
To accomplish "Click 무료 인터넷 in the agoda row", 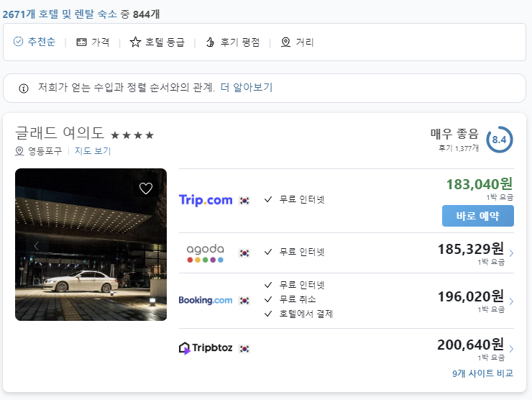I will pos(302,252).
